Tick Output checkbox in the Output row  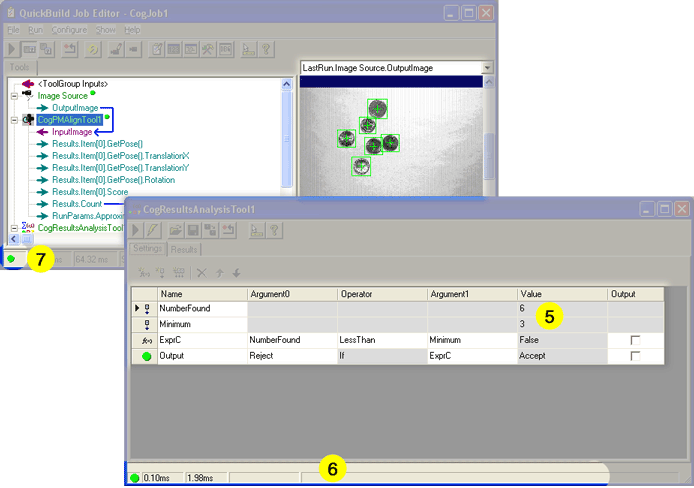(635, 356)
